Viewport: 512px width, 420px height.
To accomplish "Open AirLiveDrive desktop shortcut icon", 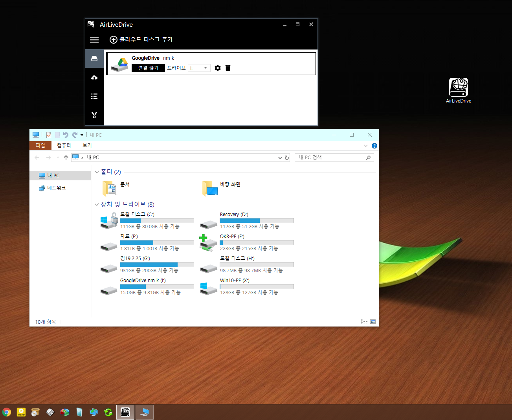I will (x=459, y=90).
